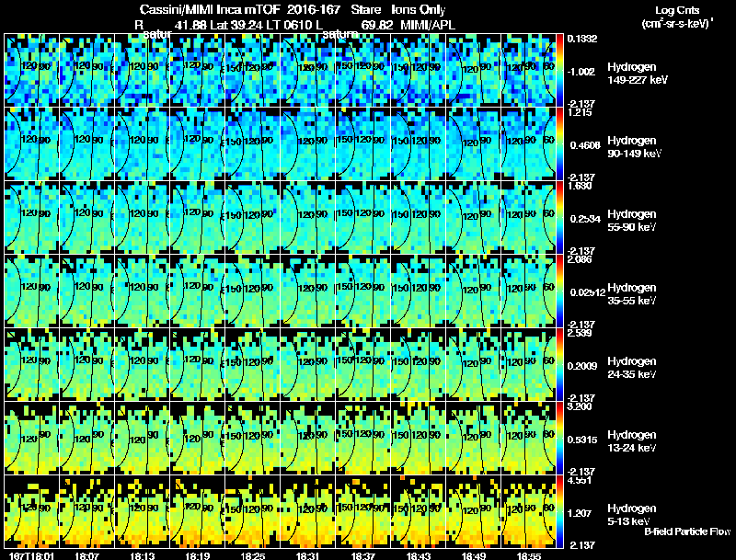This screenshot has height=560, width=736.
Task: Click the '1.215' color scale value
Action: coord(580,112)
